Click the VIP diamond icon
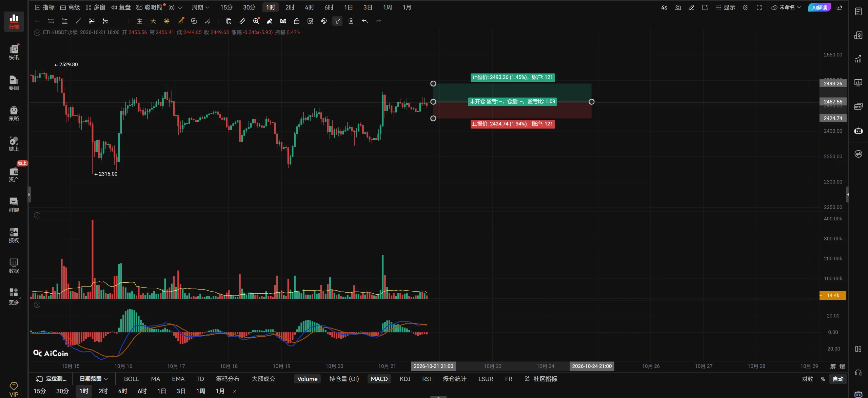Image resolution: width=868 pixels, height=398 pixels. 14,389
